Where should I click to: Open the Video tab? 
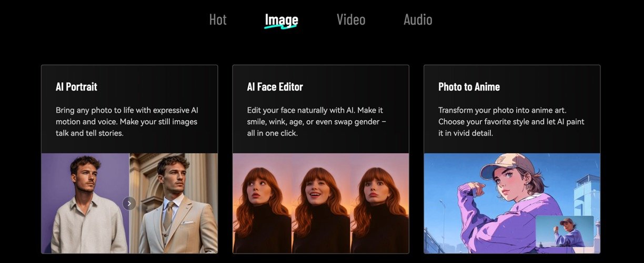pos(351,20)
